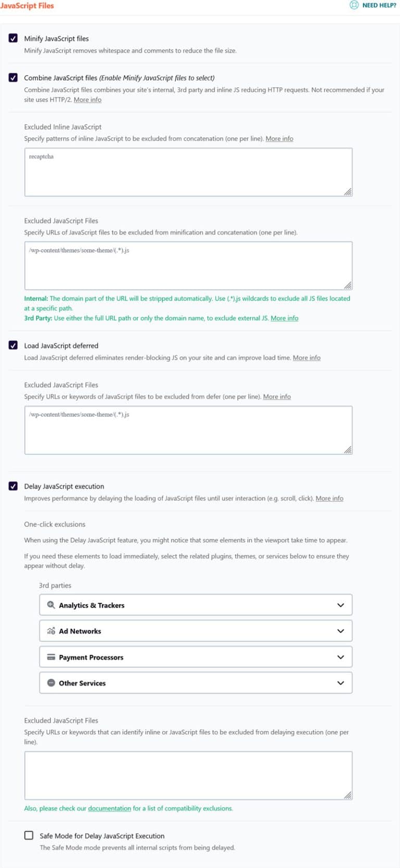Viewport: 400px width, 868px height.
Task: Open the Payment Processors dropdown
Action: 341,657
